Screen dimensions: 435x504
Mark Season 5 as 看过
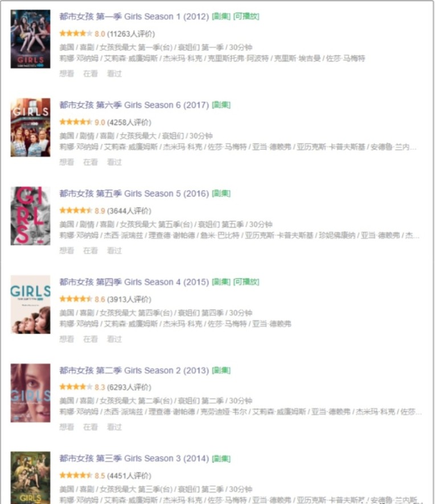click(x=114, y=250)
